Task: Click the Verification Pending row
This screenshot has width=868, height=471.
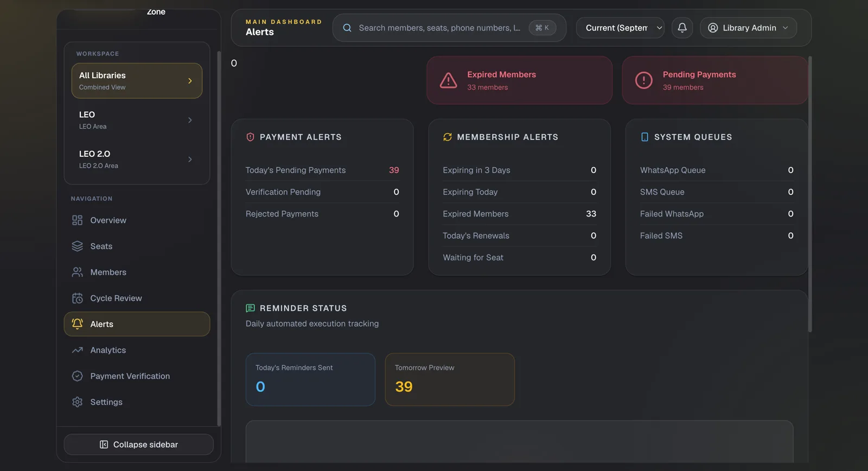Action: (x=322, y=192)
